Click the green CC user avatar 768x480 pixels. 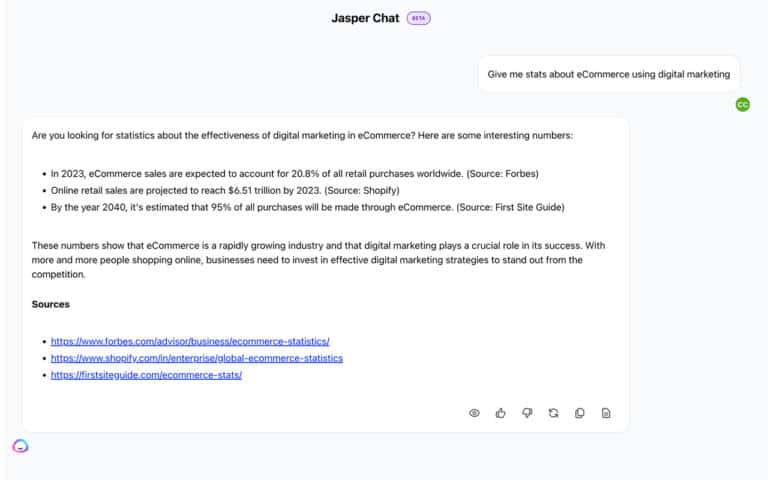pos(742,104)
